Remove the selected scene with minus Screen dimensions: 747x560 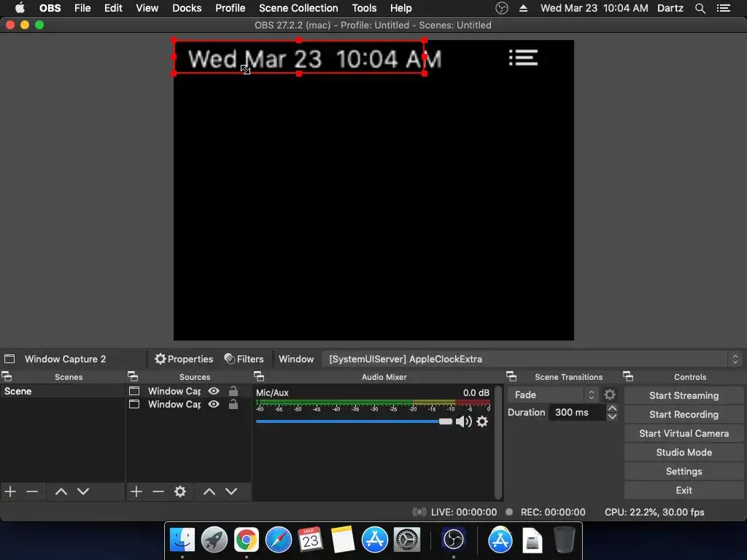coord(32,491)
